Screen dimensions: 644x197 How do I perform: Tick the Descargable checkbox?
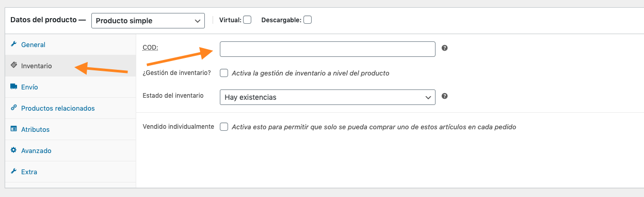[308, 20]
